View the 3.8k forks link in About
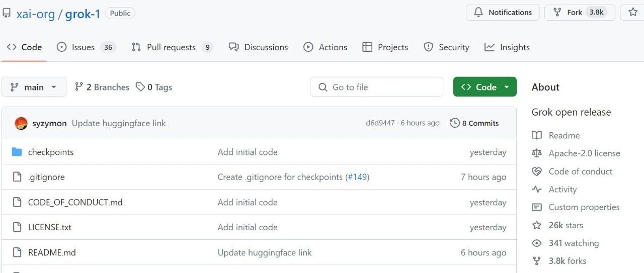 click(x=559, y=261)
